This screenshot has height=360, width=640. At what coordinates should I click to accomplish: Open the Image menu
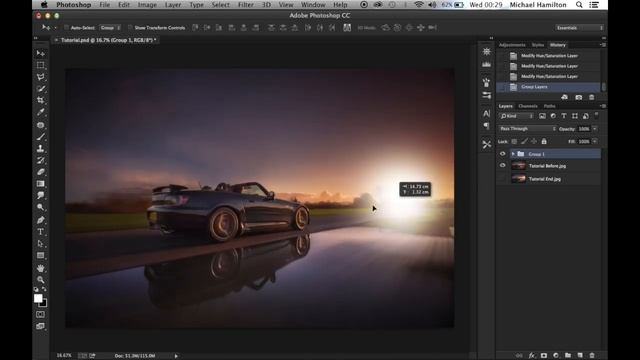click(147, 5)
